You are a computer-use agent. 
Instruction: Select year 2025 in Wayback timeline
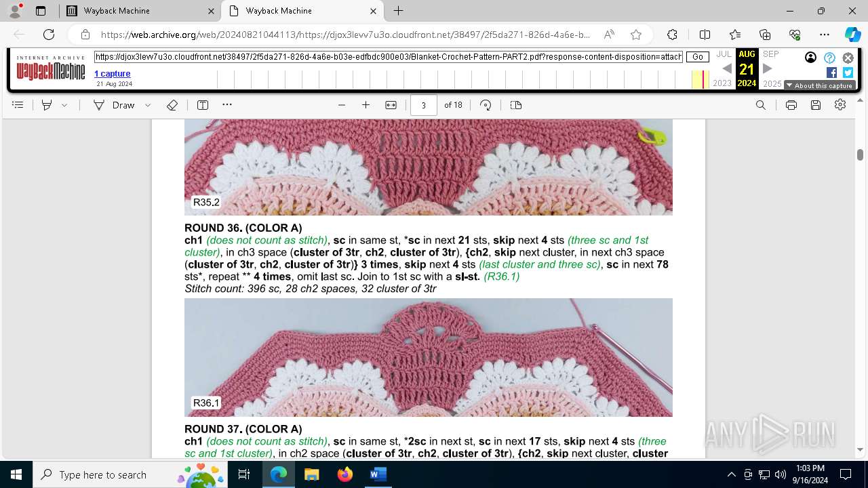tap(772, 83)
